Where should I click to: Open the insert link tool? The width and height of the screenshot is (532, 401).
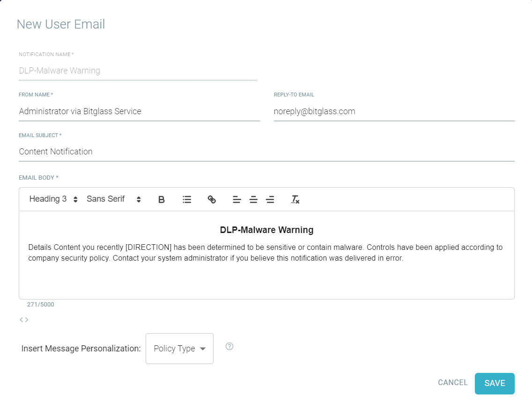pyautogui.click(x=212, y=199)
